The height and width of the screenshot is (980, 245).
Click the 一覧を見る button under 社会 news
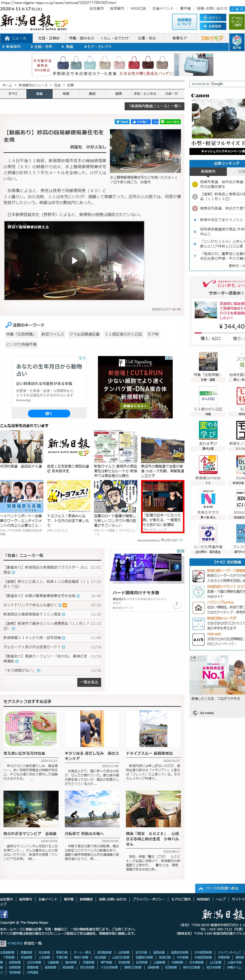click(89, 682)
